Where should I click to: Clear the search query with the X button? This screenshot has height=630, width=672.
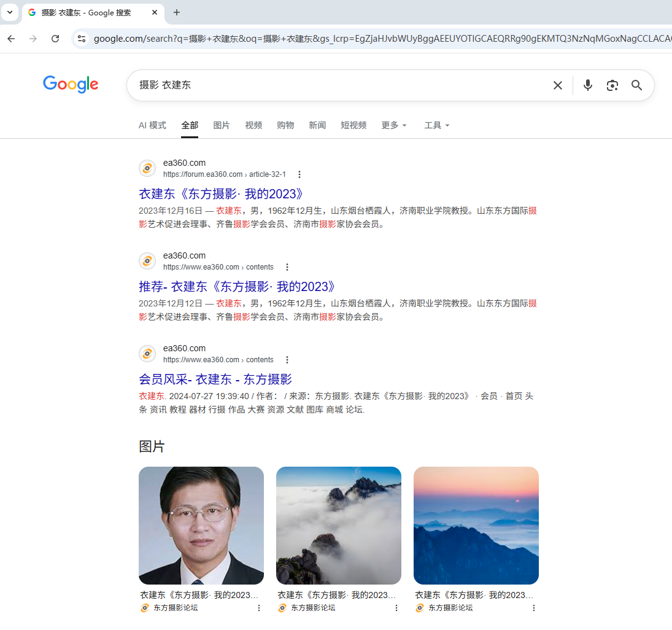557,85
